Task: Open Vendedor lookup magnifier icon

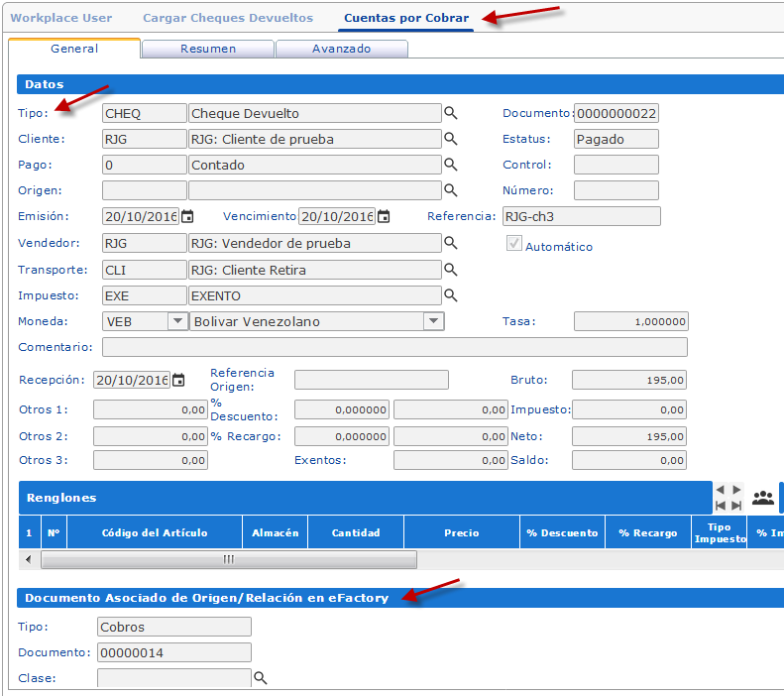Action: point(450,242)
